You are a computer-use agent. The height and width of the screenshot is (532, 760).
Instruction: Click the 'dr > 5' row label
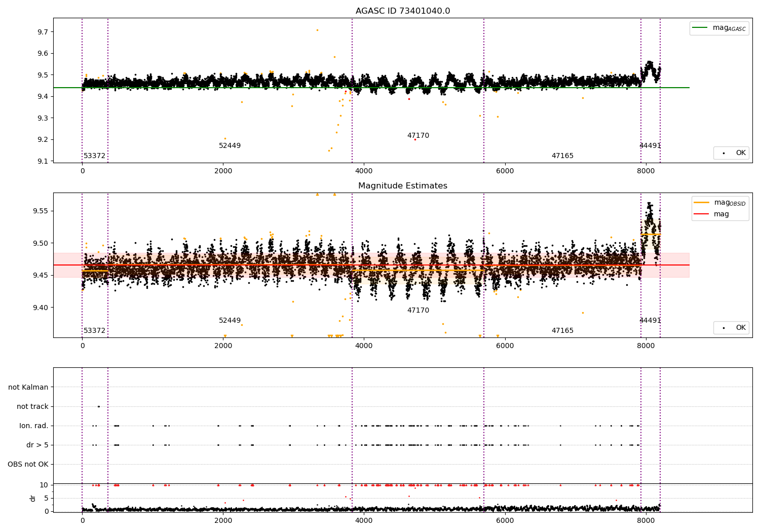37,445
